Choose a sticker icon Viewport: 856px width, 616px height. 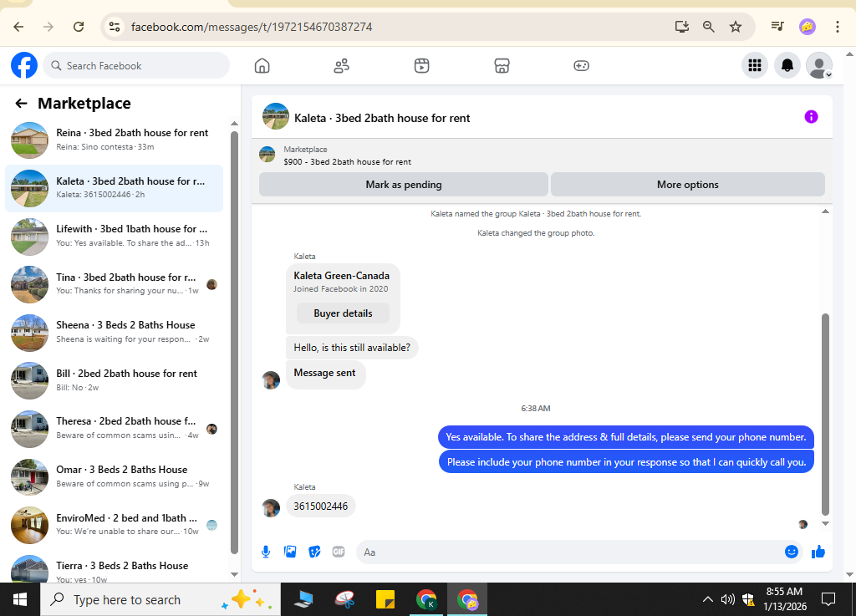pos(314,552)
